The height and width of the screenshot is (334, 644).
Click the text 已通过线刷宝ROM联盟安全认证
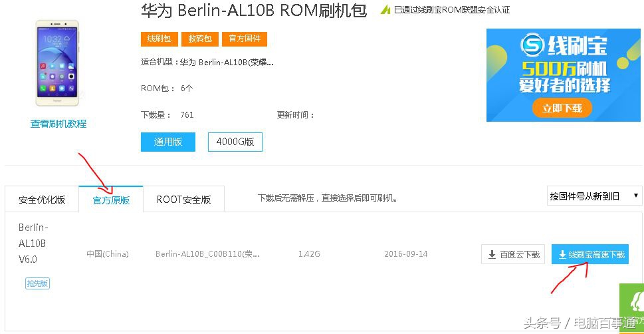(452, 10)
